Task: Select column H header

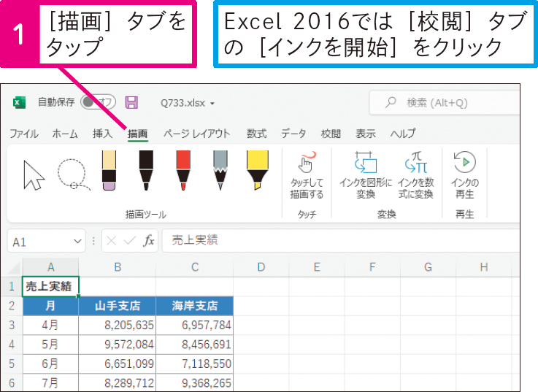Action: 484,267
